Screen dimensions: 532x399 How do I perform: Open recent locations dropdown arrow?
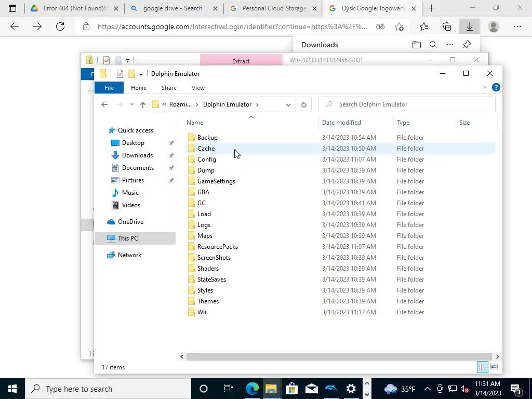(132, 104)
